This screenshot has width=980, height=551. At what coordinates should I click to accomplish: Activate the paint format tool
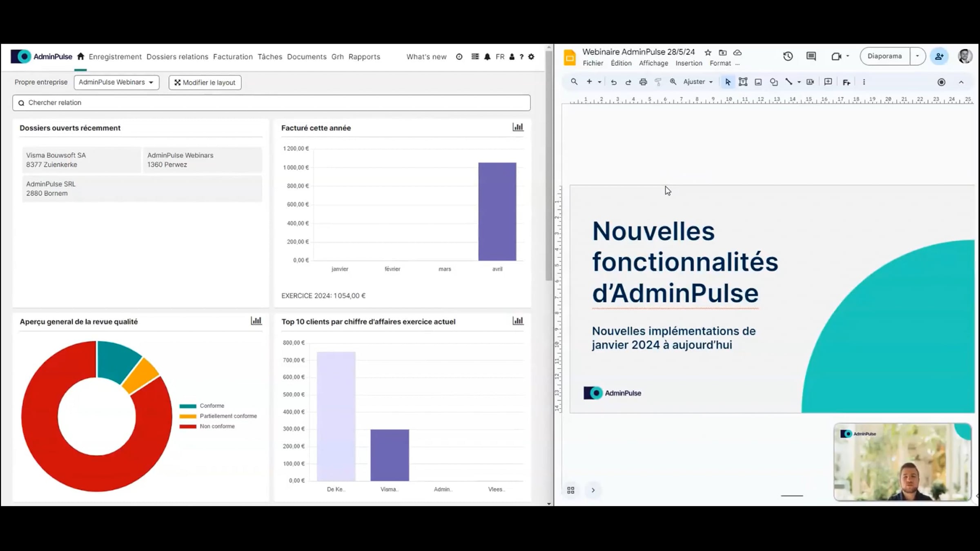tap(658, 82)
